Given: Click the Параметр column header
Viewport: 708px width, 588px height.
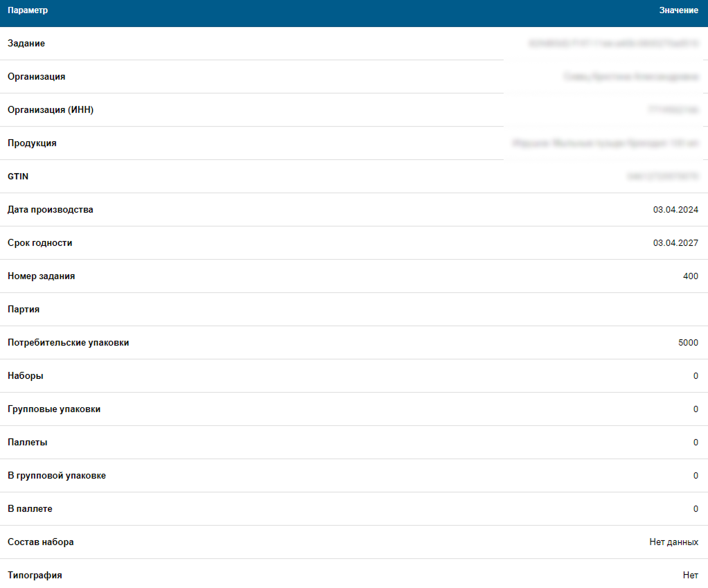Looking at the screenshot, I should tap(28, 10).
